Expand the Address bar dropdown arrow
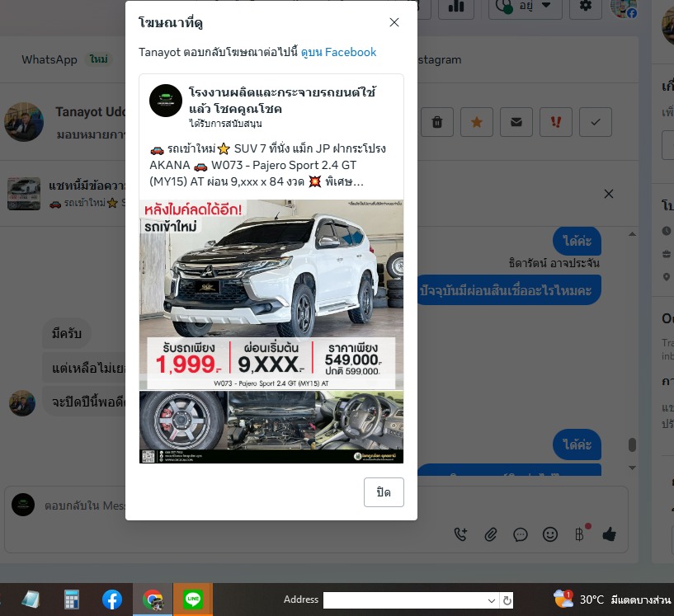Viewport: 674px width, 616px height. [x=492, y=600]
